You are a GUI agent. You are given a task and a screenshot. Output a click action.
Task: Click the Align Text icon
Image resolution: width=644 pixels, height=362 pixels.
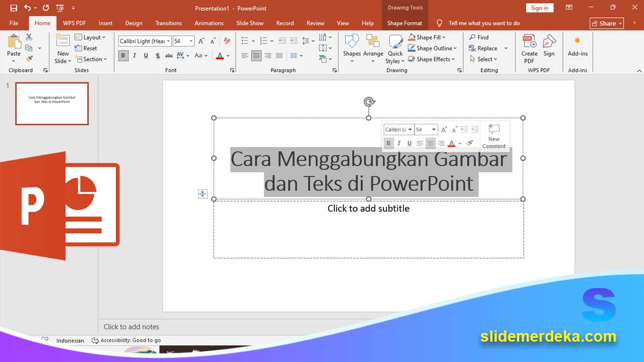click(x=323, y=48)
